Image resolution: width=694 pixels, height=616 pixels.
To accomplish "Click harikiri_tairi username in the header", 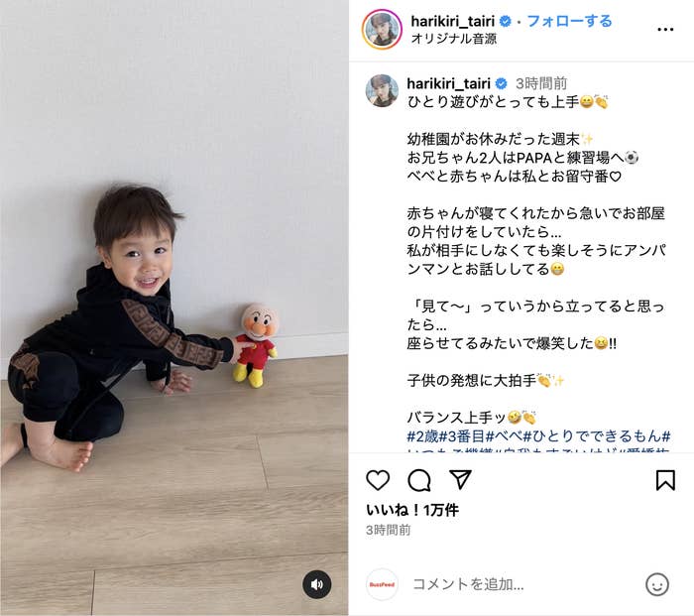I will click(x=452, y=21).
